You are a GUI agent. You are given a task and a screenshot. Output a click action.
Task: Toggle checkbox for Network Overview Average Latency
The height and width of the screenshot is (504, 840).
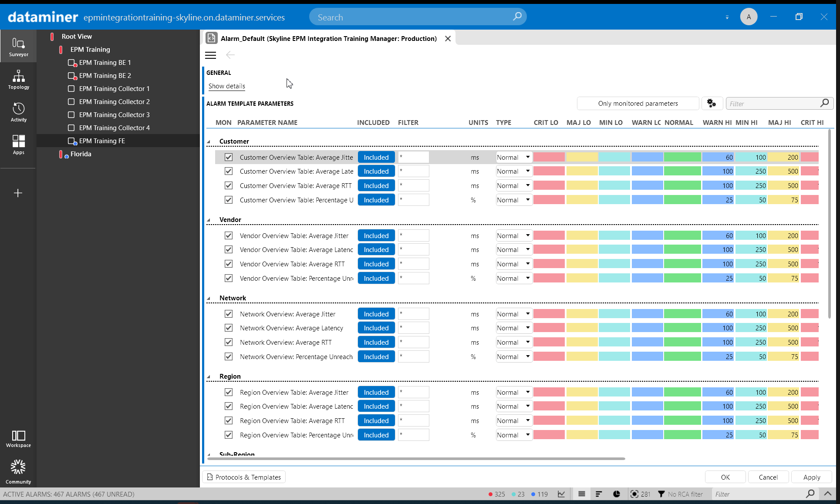[x=228, y=328]
